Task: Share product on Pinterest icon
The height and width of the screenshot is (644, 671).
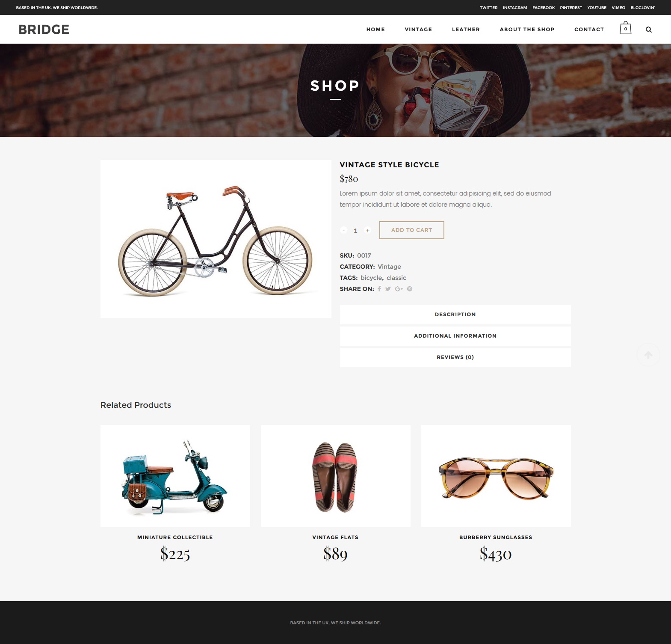Action: tap(410, 289)
